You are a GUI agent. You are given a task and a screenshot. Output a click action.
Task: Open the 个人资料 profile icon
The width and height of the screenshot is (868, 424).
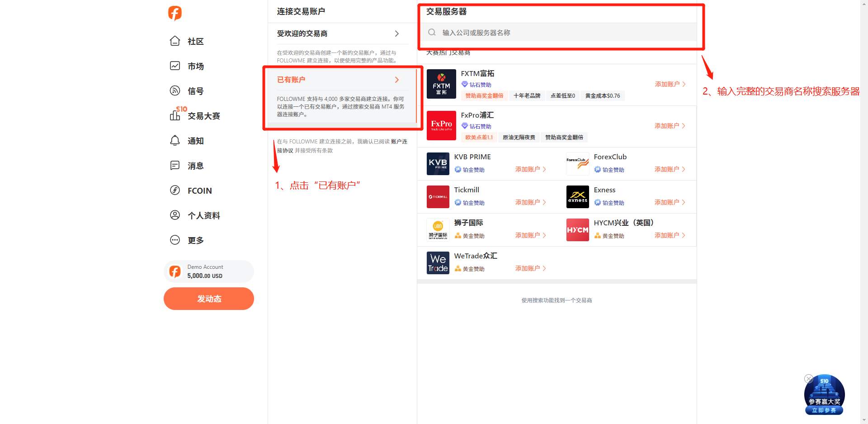(x=175, y=215)
